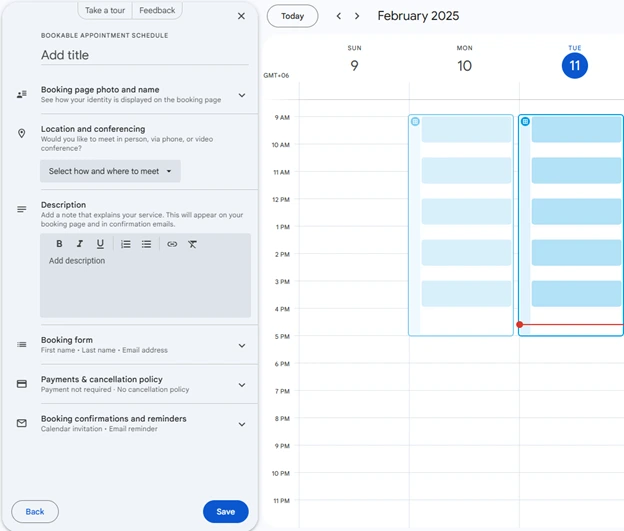Select Tuesday 3 PM appointment slot
Viewport: 624px width, 531px height.
[x=577, y=294]
